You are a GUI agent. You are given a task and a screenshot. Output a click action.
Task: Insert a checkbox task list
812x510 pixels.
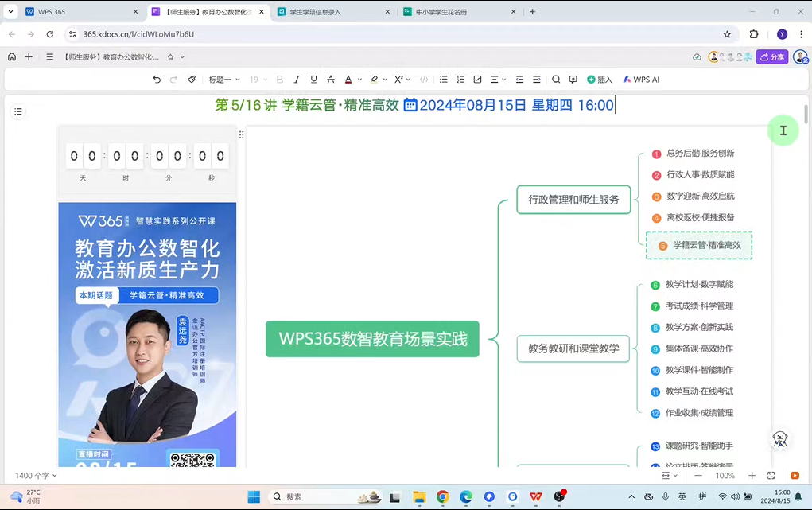(x=477, y=80)
